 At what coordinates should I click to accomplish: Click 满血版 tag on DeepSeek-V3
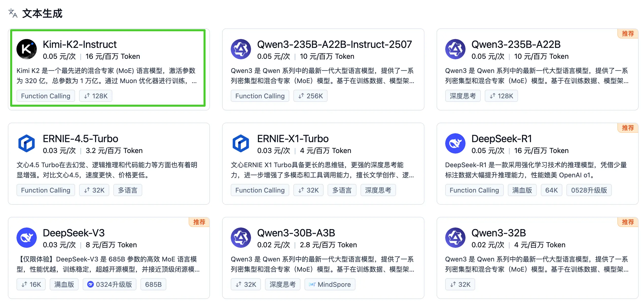(64, 284)
